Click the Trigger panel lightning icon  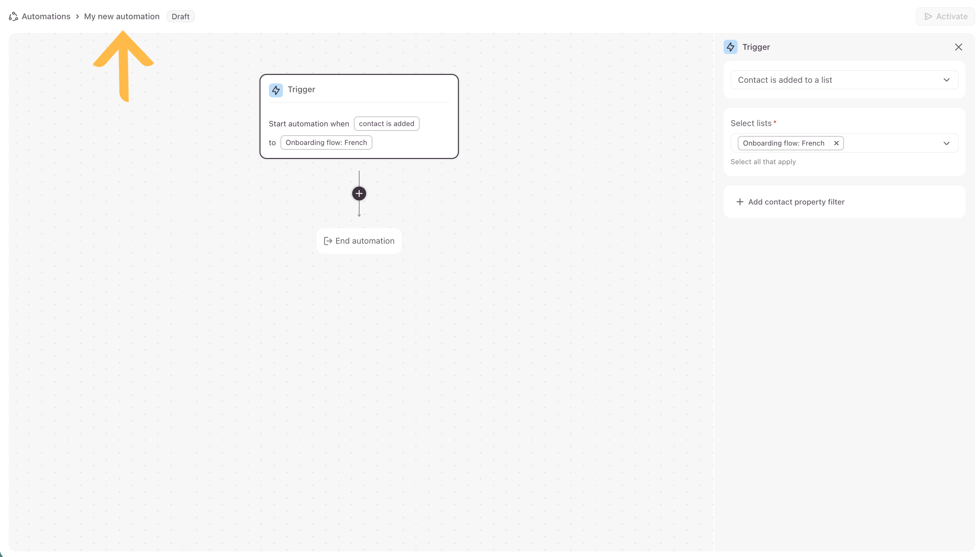click(x=730, y=47)
